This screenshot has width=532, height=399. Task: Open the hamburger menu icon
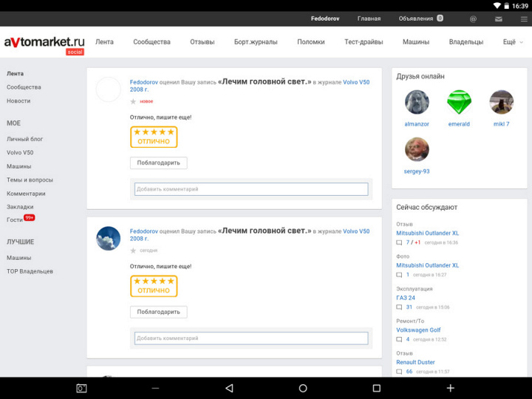point(524,19)
